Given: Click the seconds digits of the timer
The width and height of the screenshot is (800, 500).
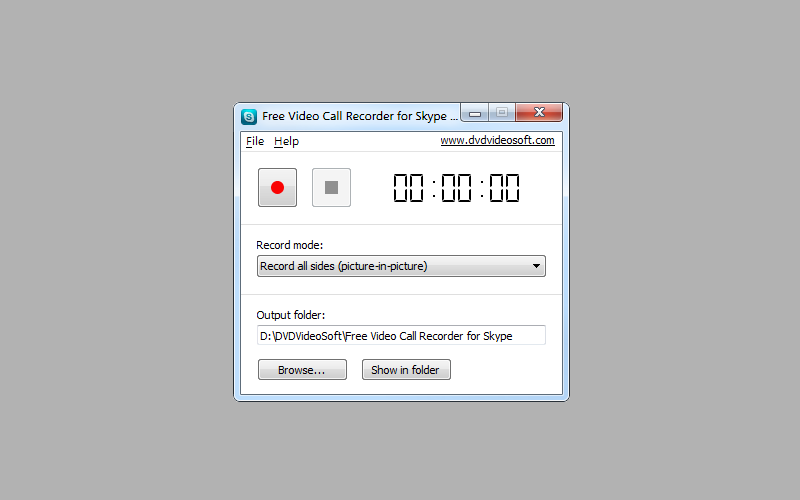Looking at the screenshot, I should coord(504,188).
